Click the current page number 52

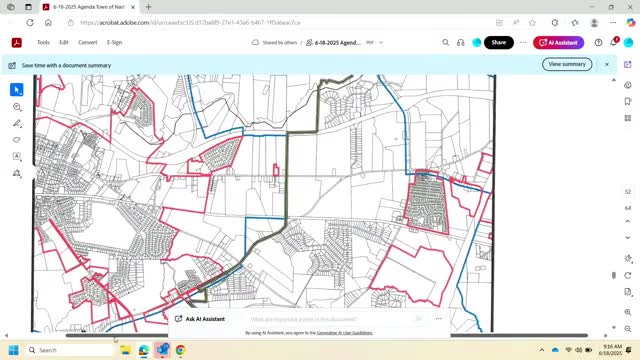[628, 192]
